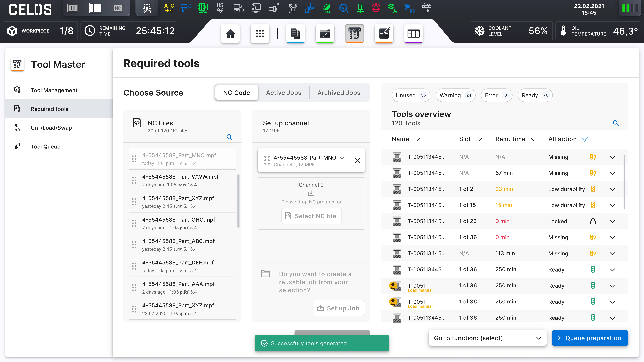The image size is (644, 362).
Task: Open Un-/Load/Swap in the sidebar
Action: (59, 128)
